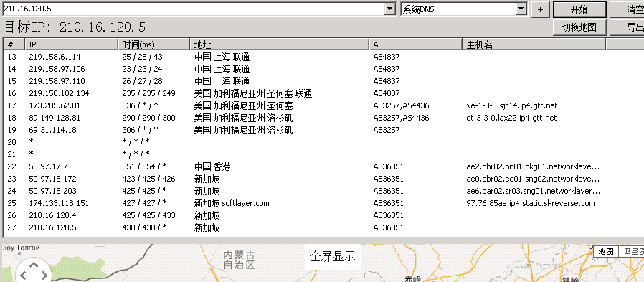Click the target IP input field 210.16.120.5
644x282 pixels.
pyautogui.click(x=193, y=9)
